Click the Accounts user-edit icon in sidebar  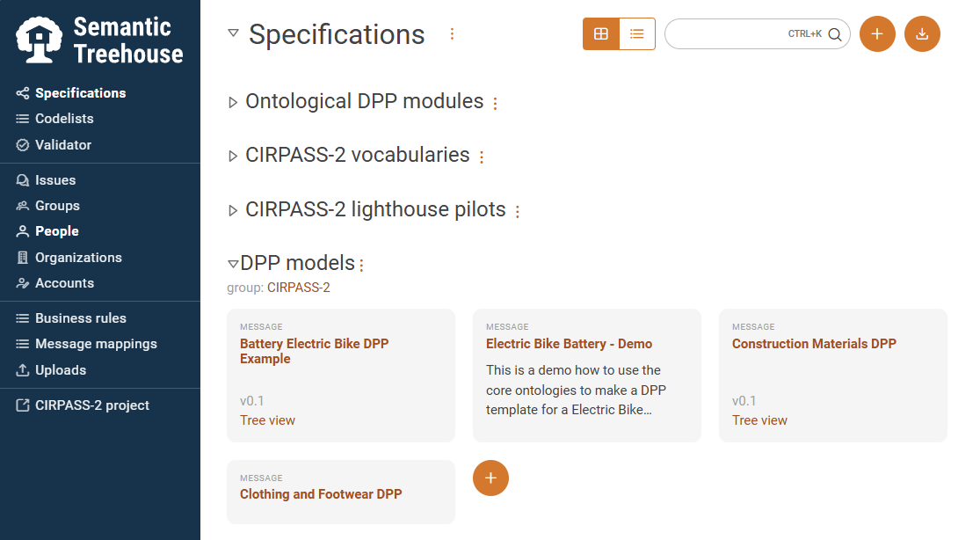(23, 283)
